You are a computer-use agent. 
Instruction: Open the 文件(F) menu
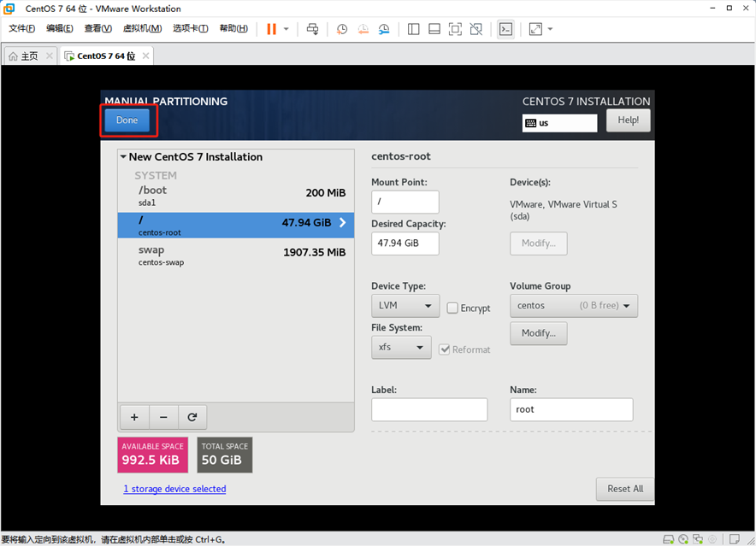(21, 28)
